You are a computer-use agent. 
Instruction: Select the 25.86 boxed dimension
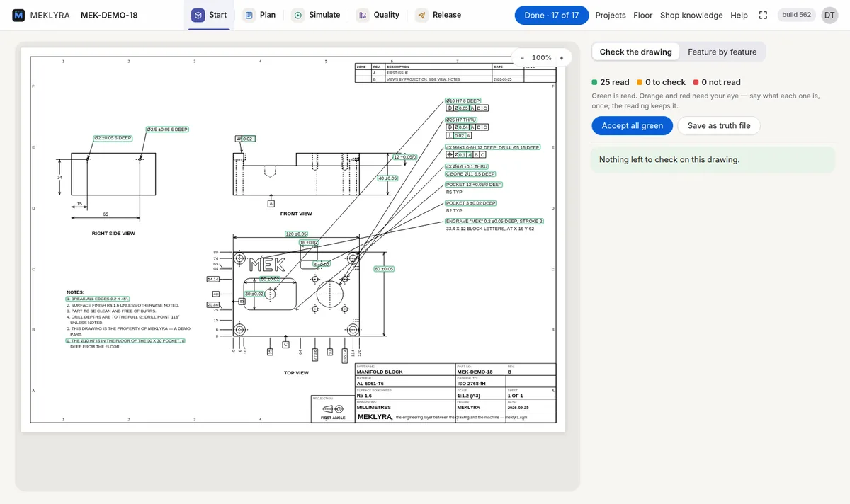tap(212, 304)
